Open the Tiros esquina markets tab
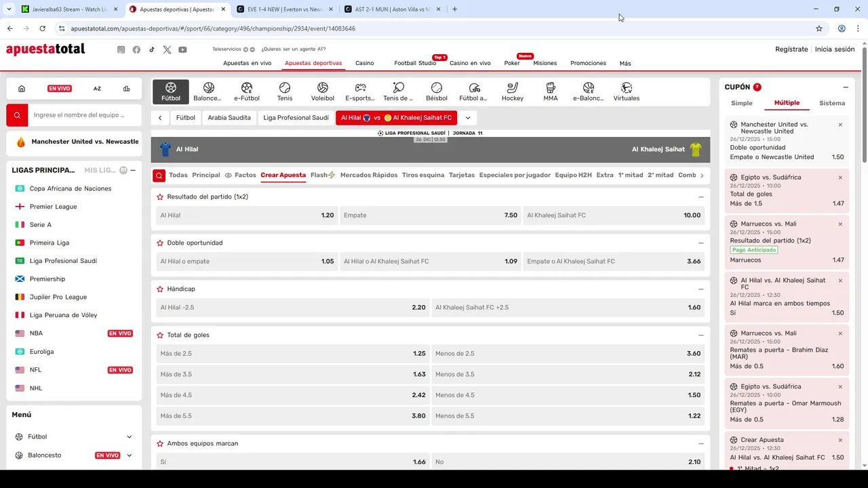This screenshot has height=488, width=868. (423, 175)
